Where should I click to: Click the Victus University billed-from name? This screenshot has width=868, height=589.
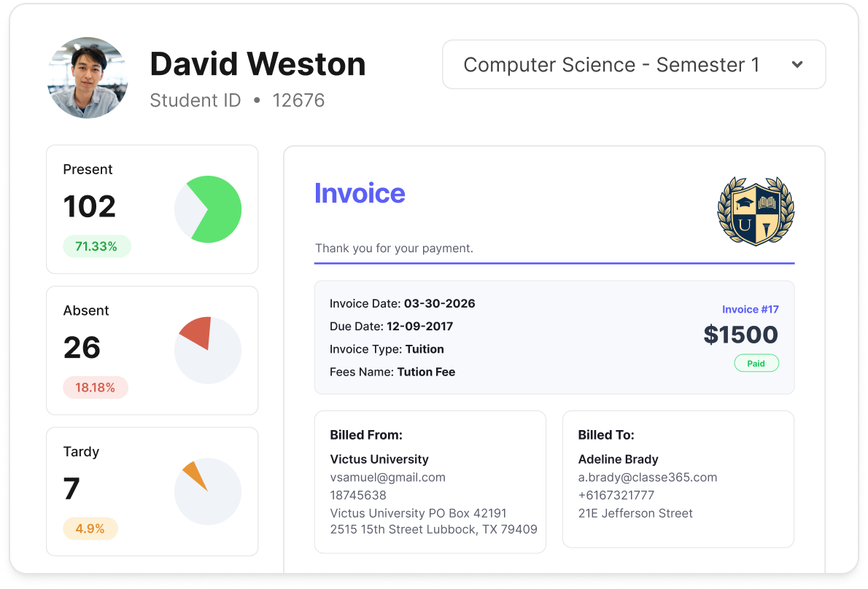click(379, 459)
